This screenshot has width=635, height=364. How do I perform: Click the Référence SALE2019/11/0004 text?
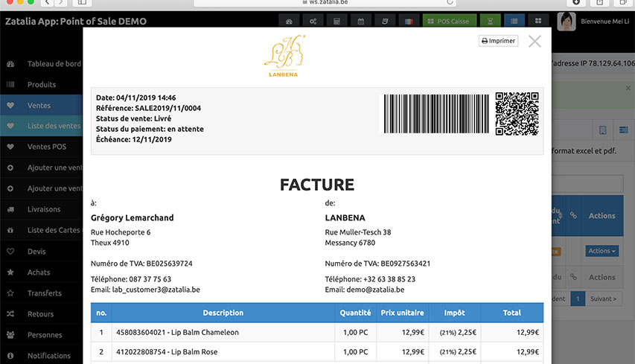tap(148, 108)
